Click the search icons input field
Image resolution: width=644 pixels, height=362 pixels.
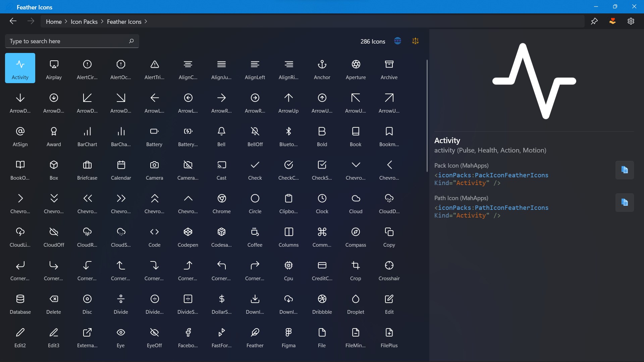click(67, 41)
